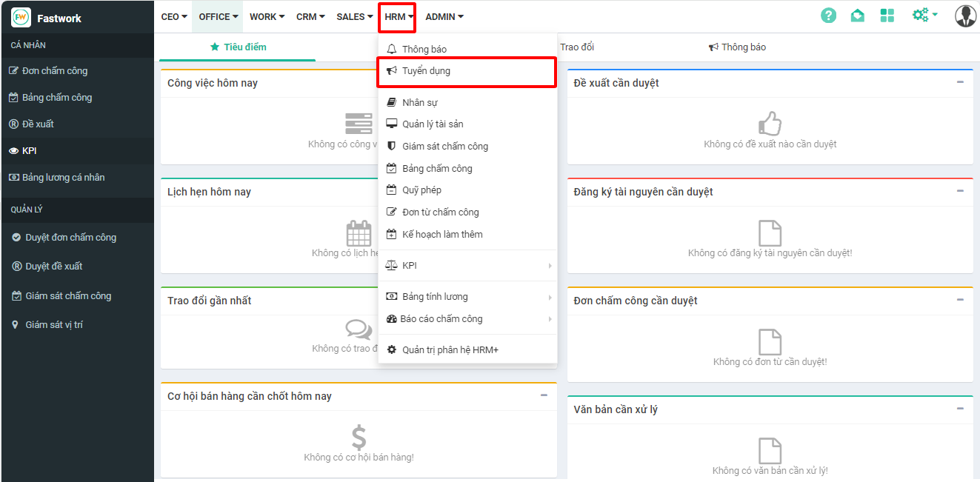The width and height of the screenshot is (980, 482).
Task: Click the user profile avatar
Action: [x=965, y=16]
